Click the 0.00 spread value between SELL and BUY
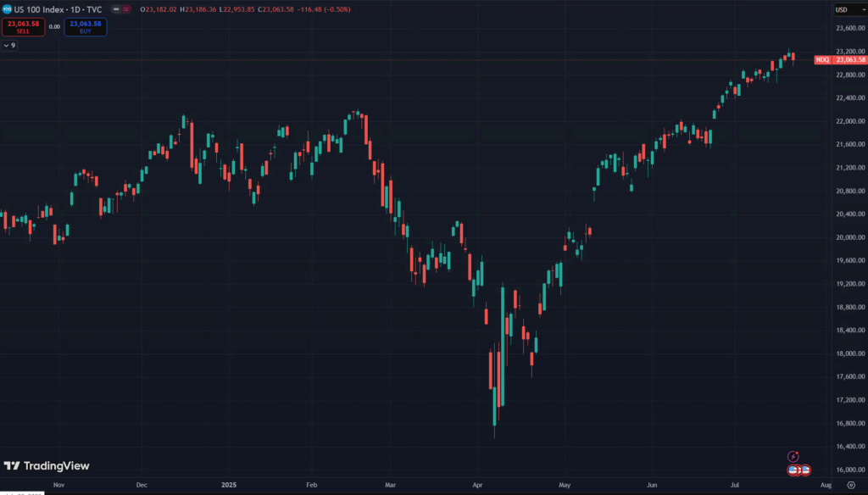 pos(55,27)
